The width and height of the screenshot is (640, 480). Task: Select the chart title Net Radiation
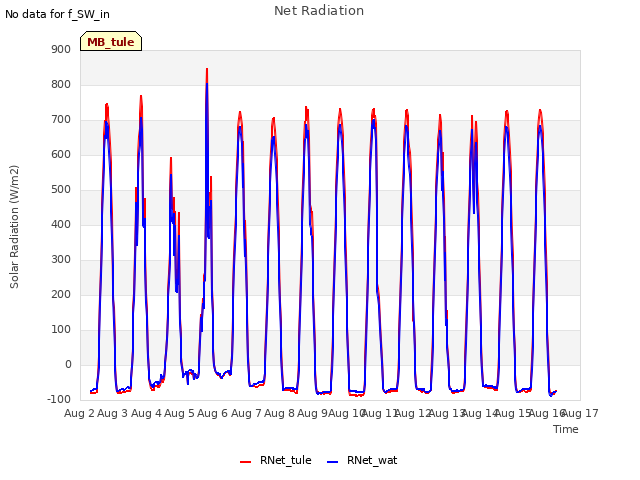pos(319,11)
